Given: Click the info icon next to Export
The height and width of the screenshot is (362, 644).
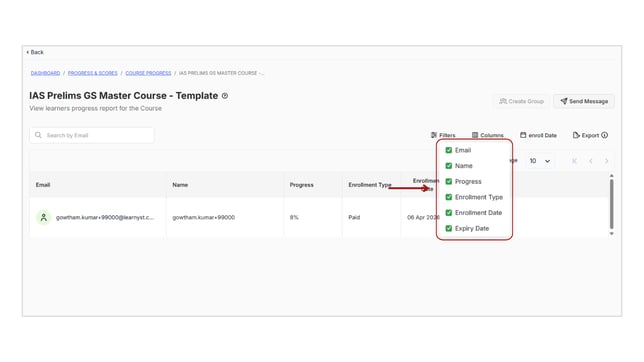Looking at the screenshot, I should (605, 135).
